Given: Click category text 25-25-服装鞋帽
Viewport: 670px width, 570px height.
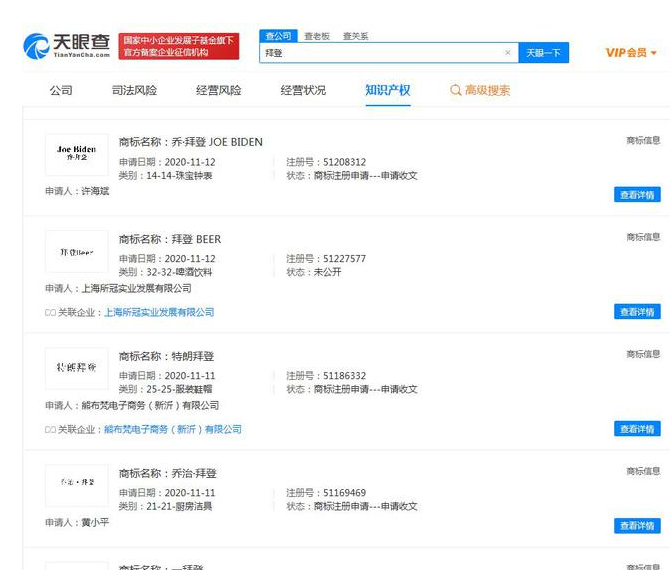Looking at the screenshot, I should point(179,389).
